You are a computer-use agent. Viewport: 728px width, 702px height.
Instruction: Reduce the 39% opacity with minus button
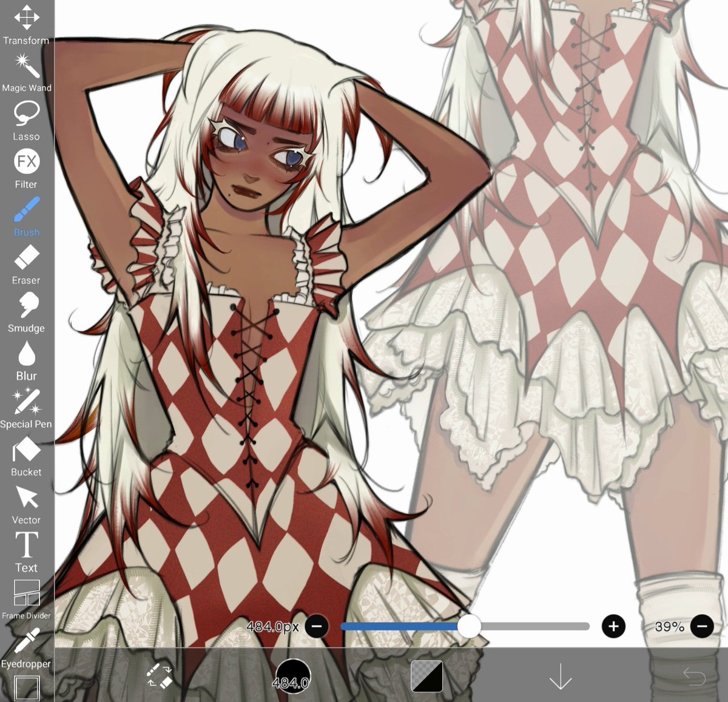(x=702, y=626)
